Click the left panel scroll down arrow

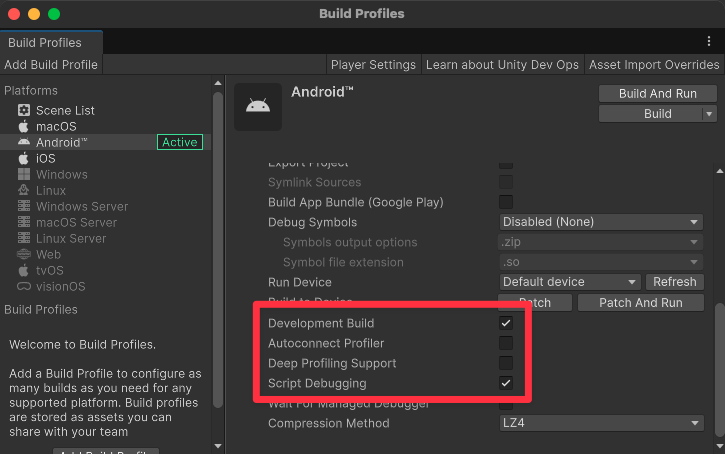[x=218, y=446]
